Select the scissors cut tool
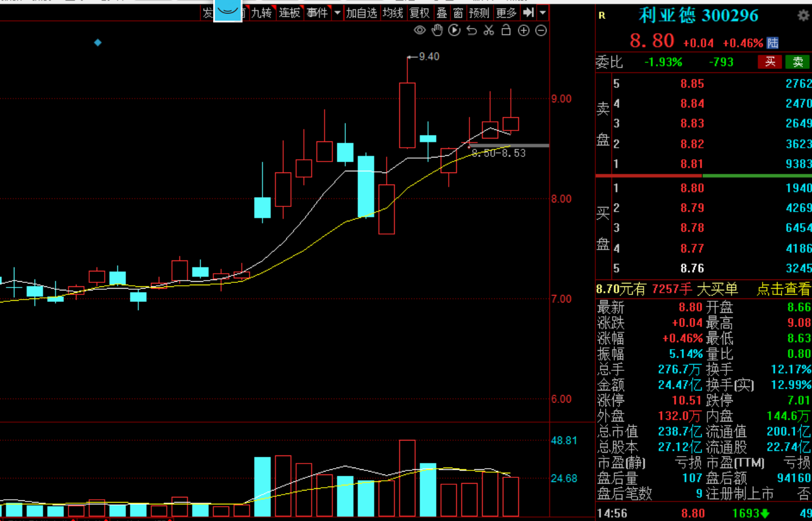 click(489, 30)
